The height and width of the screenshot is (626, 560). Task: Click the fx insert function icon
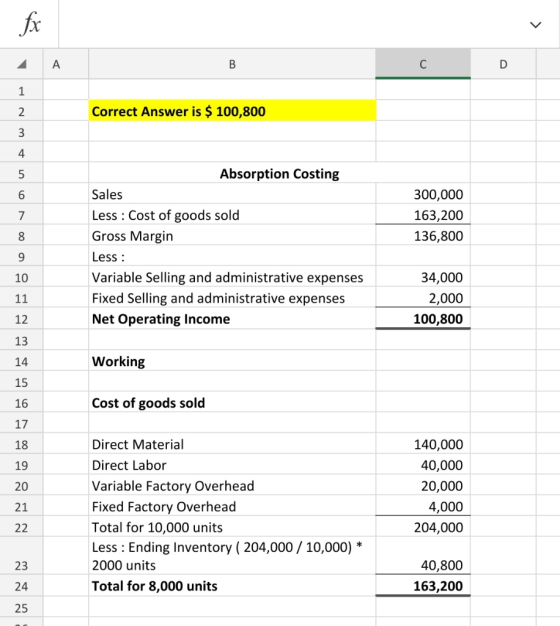30,24
